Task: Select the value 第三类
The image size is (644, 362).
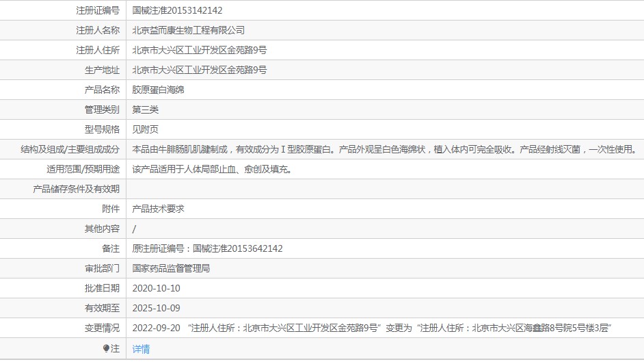Action: pyautogui.click(x=146, y=109)
